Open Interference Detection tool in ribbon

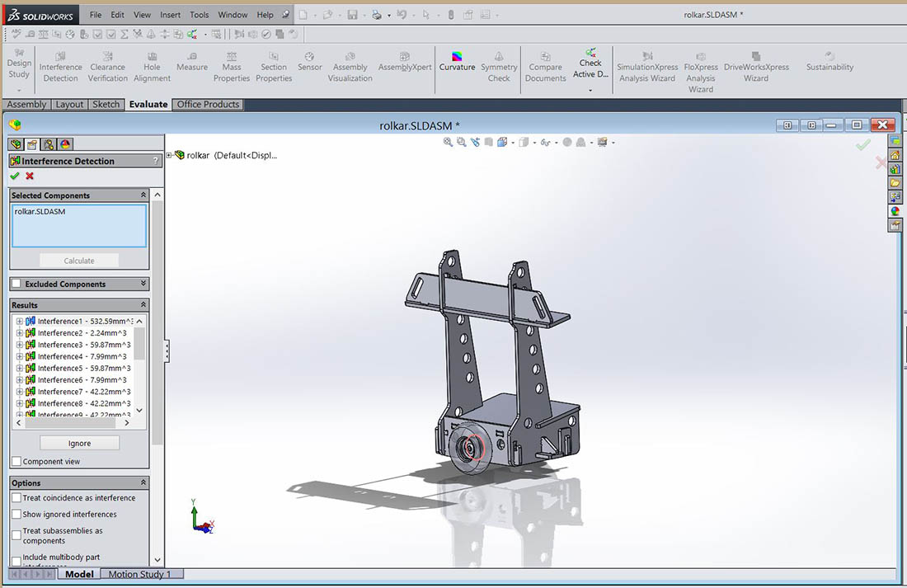click(61, 67)
